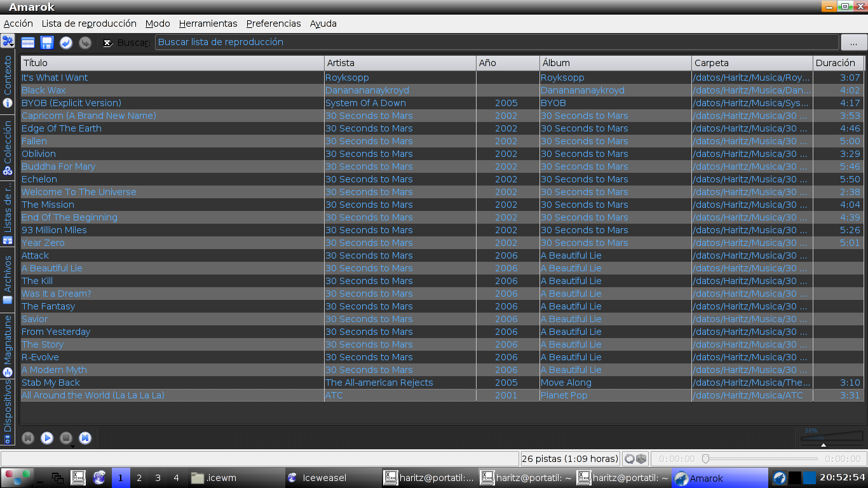The image size is (868, 488).
Task: Click the '26 pistas (1:09 horas)' status text
Action: [570, 459]
